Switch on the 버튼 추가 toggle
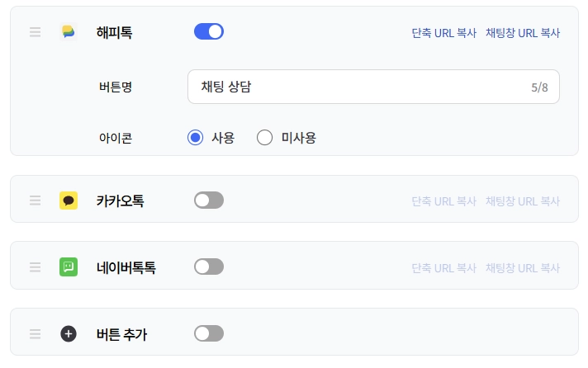Viewport: 588px width, 368px height. pyautogui.click(x=209, y=333)
